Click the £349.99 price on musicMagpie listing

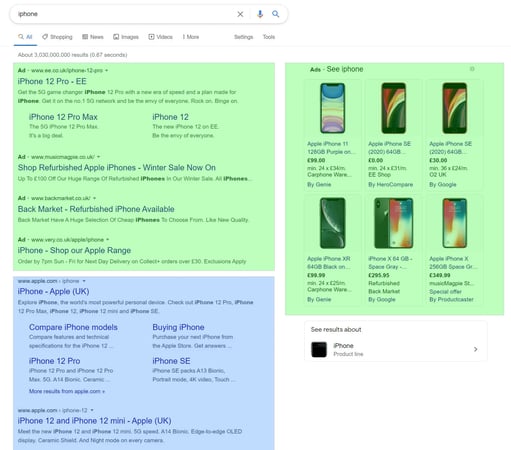coord(440,275)
